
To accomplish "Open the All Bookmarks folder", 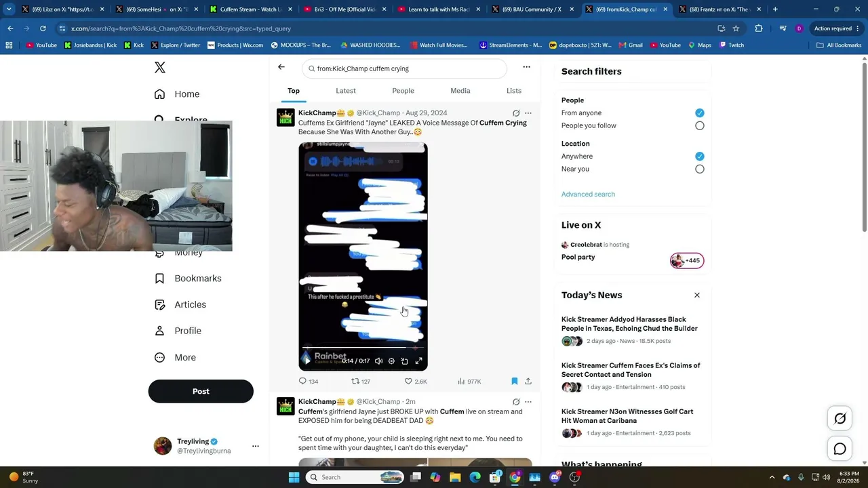I will (839, 45).
